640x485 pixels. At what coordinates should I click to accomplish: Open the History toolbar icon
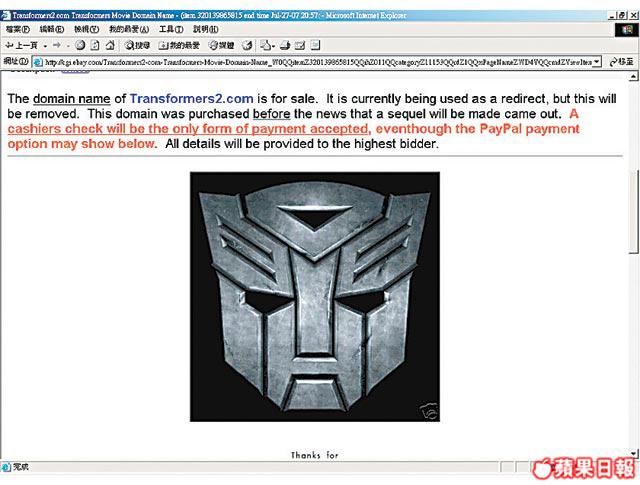click(247, 45)
